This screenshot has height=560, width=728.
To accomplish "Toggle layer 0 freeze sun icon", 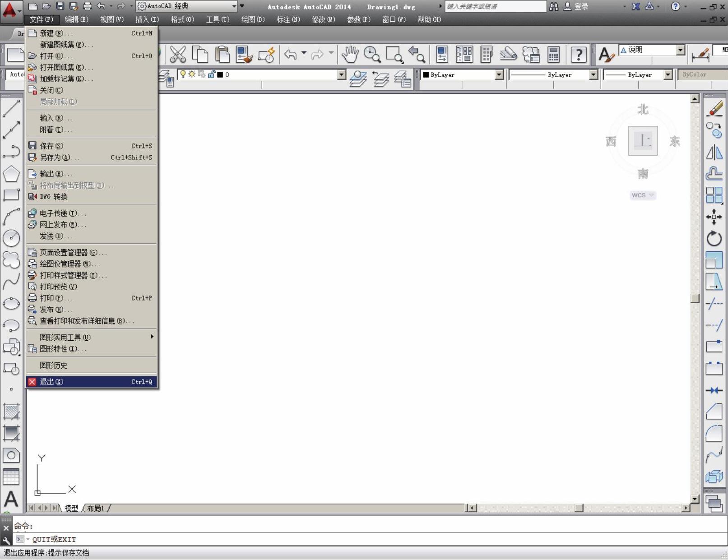I will [192, 74].
